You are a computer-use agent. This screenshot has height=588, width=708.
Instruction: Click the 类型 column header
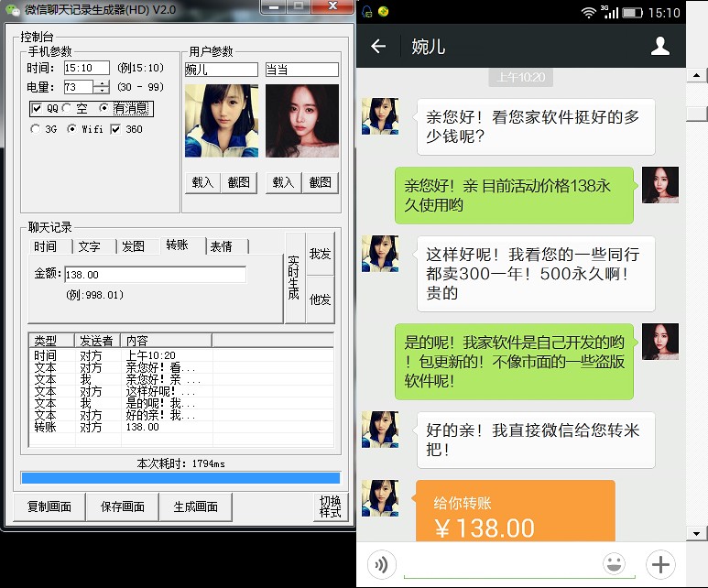(51, 340)
